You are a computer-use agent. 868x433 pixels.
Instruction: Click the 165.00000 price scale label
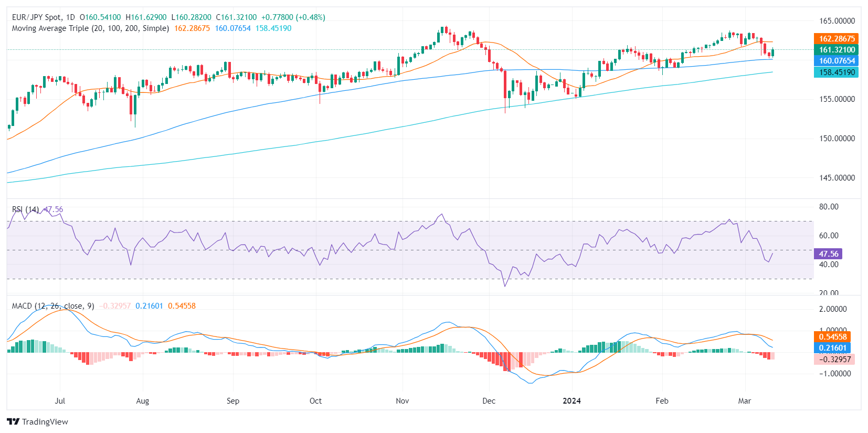(837, 21)
